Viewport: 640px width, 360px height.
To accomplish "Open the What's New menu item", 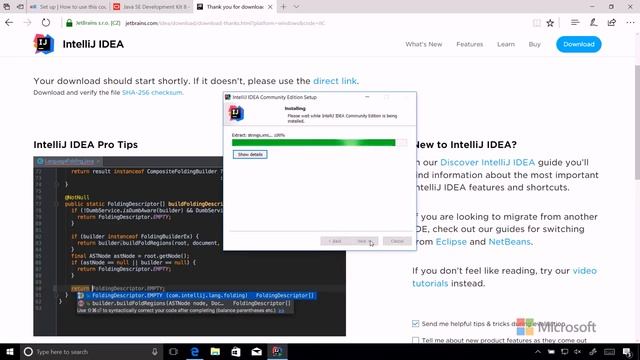I will tap(424, 44).
